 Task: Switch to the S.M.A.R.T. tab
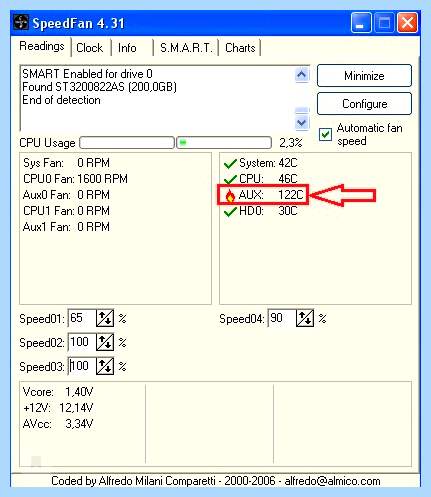click(186, 48)
